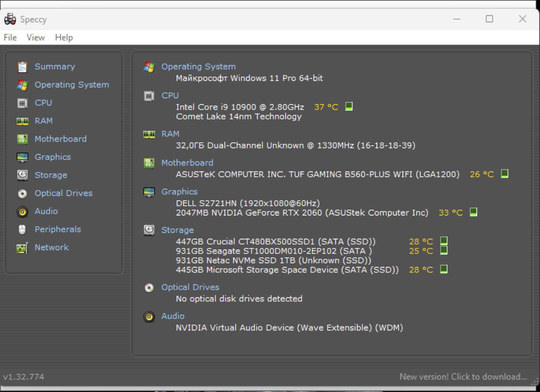Go to Operating System section in sidebar

click(x=72, y=85)
